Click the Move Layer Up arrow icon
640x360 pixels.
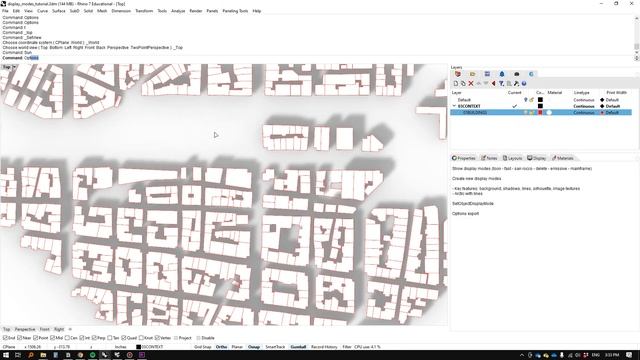tap(478, 84)
